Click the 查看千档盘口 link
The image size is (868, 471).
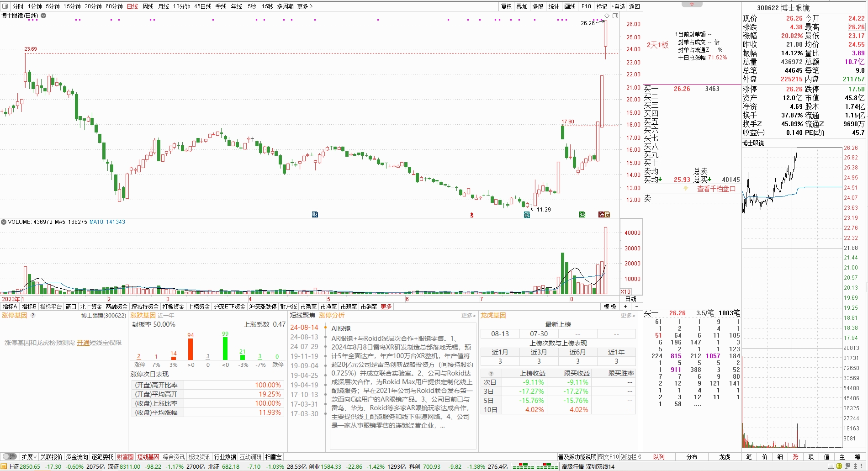point(716,189)
